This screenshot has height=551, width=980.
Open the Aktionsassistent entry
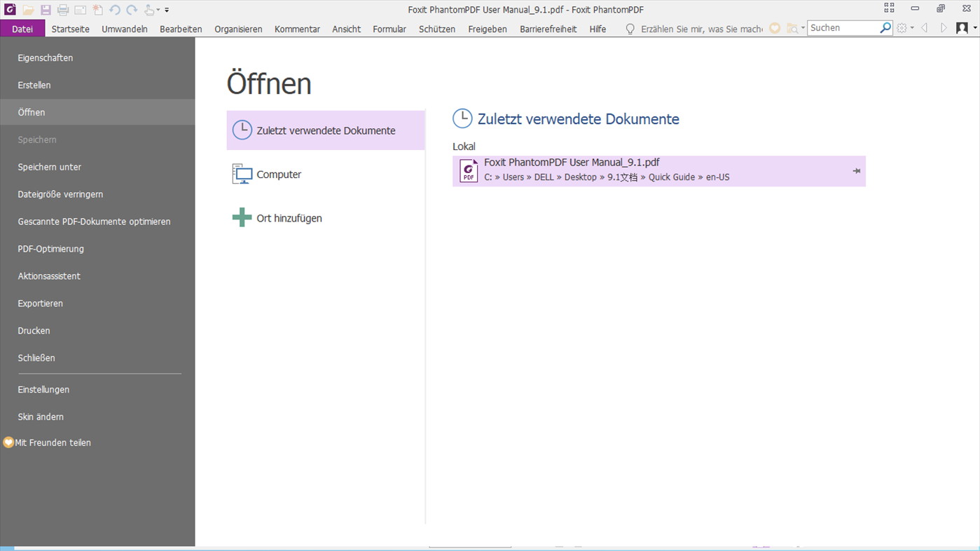[x=97, y=276]
